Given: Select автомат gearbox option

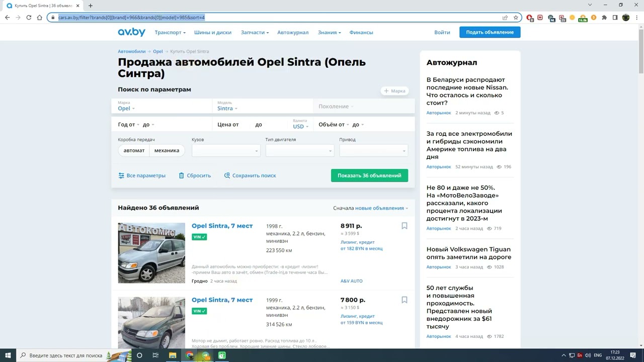Looking at the screenshot, I should (134, 150).
